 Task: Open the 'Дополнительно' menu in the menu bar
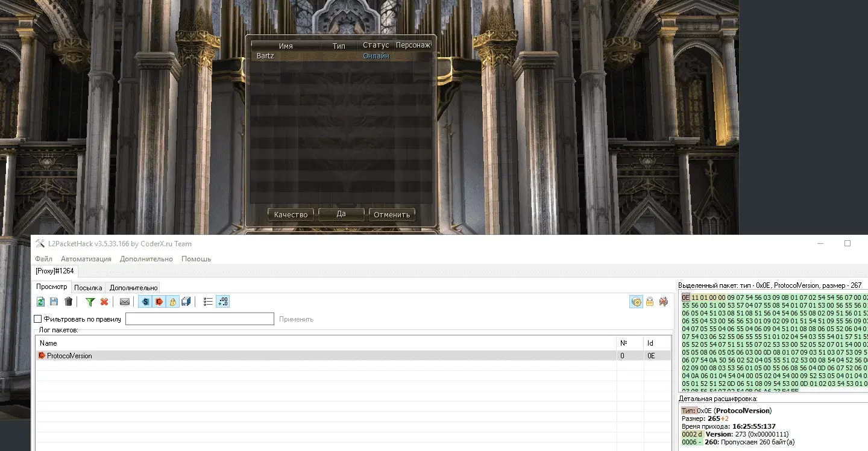point(146,259)
